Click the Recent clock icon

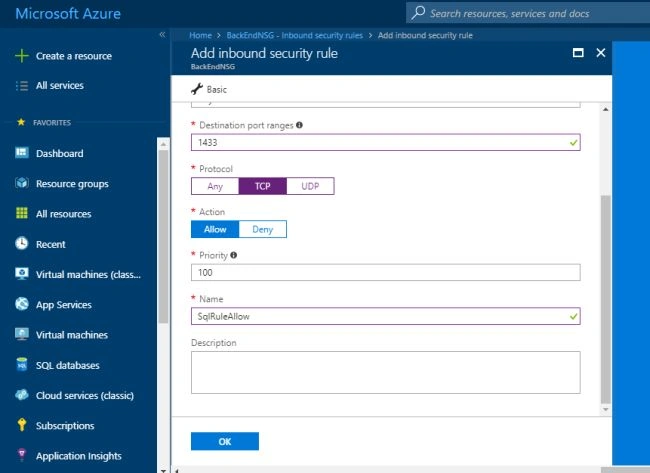coord(22,243)
